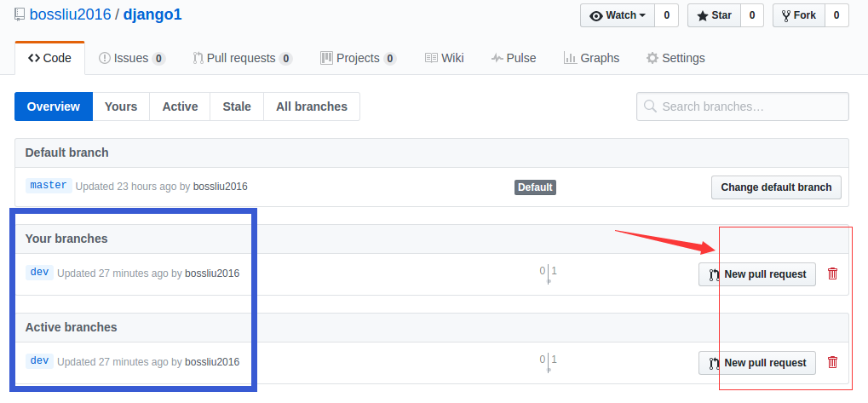Open the Graphs tab

click(591, 58)
